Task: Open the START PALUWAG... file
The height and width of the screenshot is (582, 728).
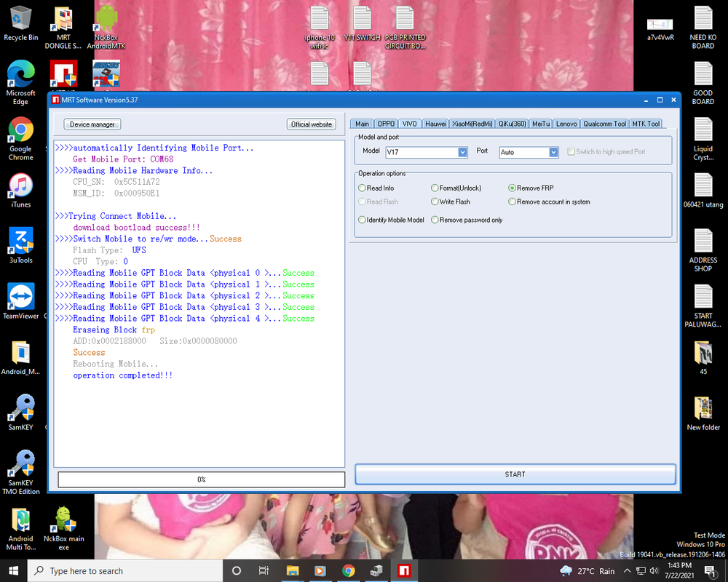Action: [703, 306]
